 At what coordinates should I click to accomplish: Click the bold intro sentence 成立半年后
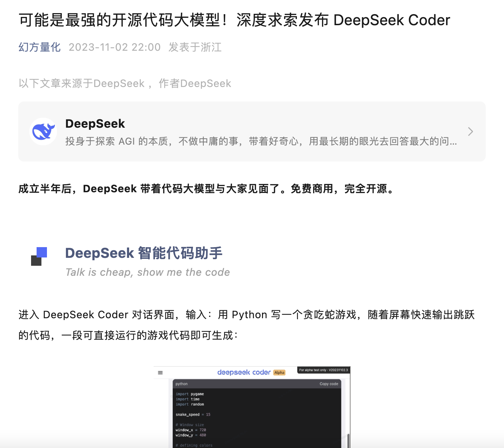[206, 189]
